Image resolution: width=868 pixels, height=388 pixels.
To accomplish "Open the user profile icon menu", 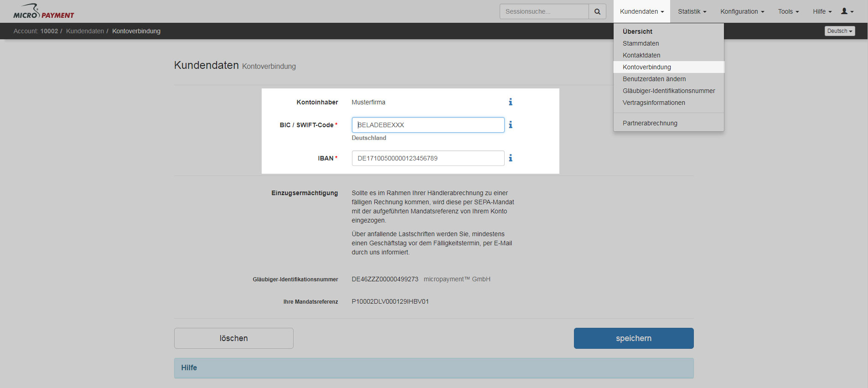I will tap(847, 11).
